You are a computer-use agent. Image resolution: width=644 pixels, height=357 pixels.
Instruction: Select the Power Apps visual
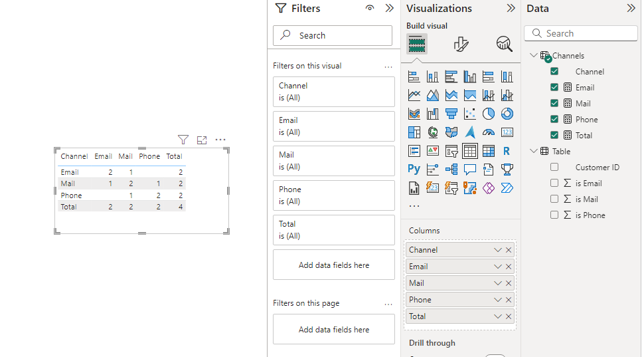coord(489,188)
